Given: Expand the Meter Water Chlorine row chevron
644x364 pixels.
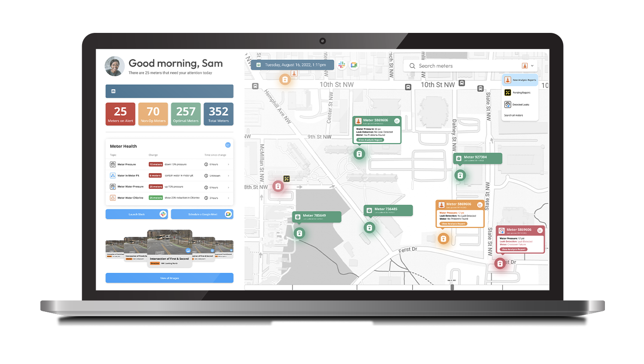Looking at the screenshot, I should pyautogui.click(x=228, y=198).
